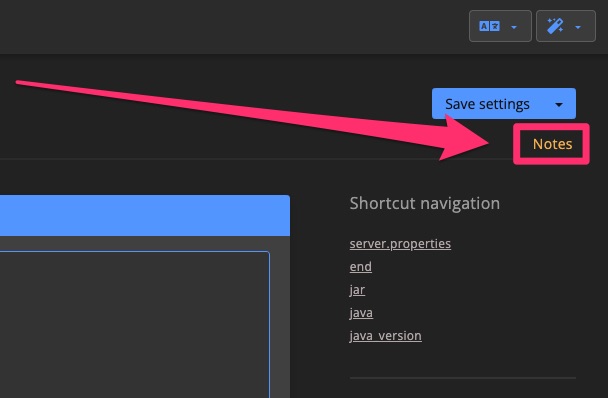This screenshot has height=398, width=608.
Task: Jump to java_version section
Action: pos(385,336)
